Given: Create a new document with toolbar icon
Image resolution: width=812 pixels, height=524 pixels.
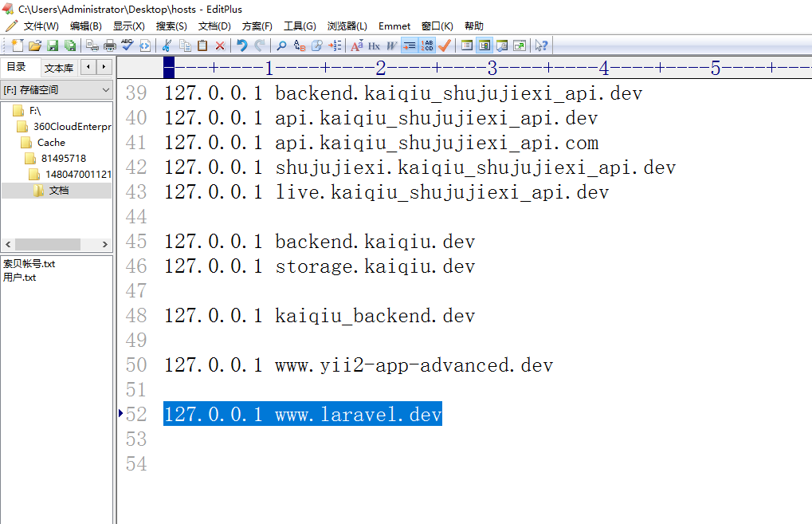Looking at the screenshot, I should (x=17, y=45).
